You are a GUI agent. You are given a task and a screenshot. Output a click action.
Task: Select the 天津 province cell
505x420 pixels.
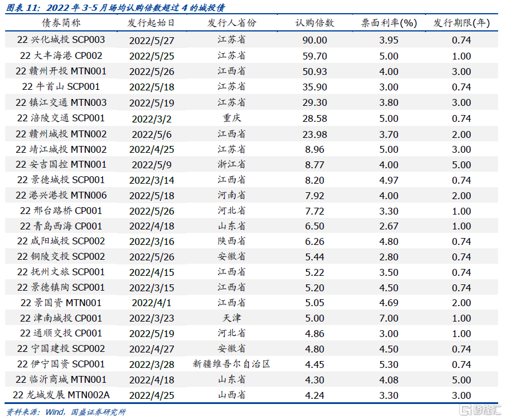232,318
